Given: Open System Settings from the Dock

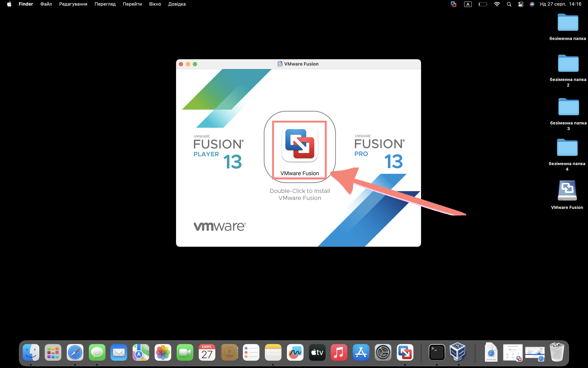Looking at the screenshot, I should [x=383, y=352].
